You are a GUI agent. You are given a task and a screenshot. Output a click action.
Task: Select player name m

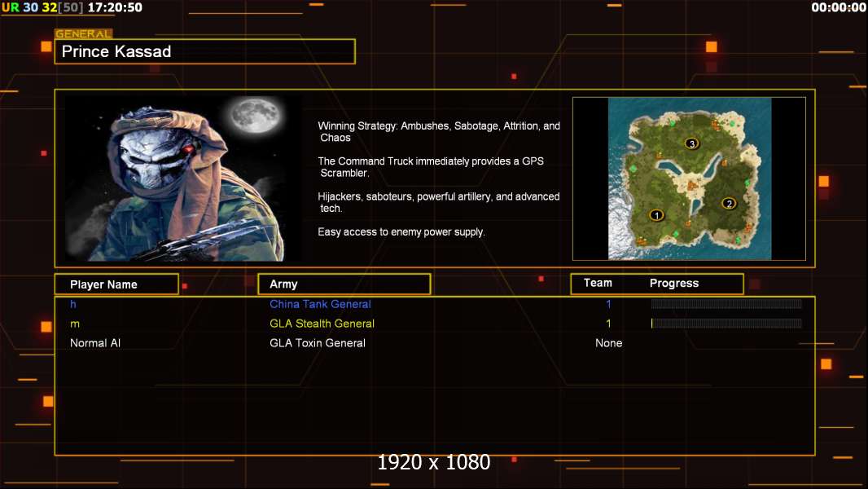(75, 324)
